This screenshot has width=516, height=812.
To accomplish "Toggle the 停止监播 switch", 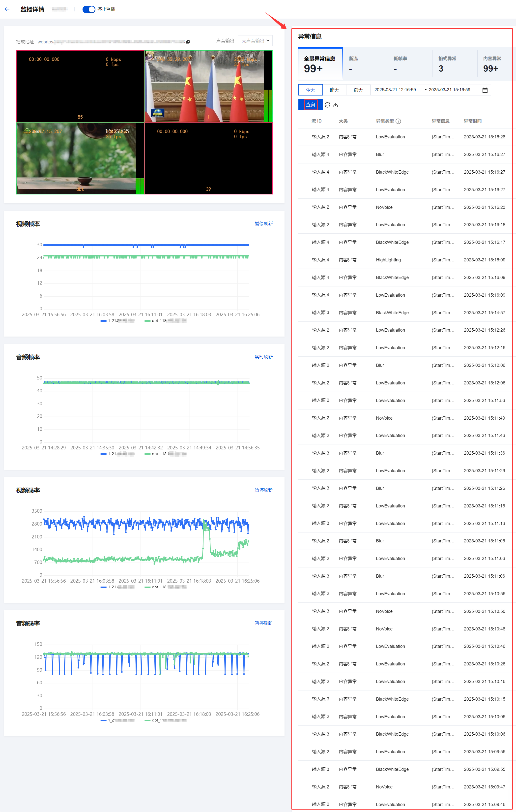I will coord(89,9).
